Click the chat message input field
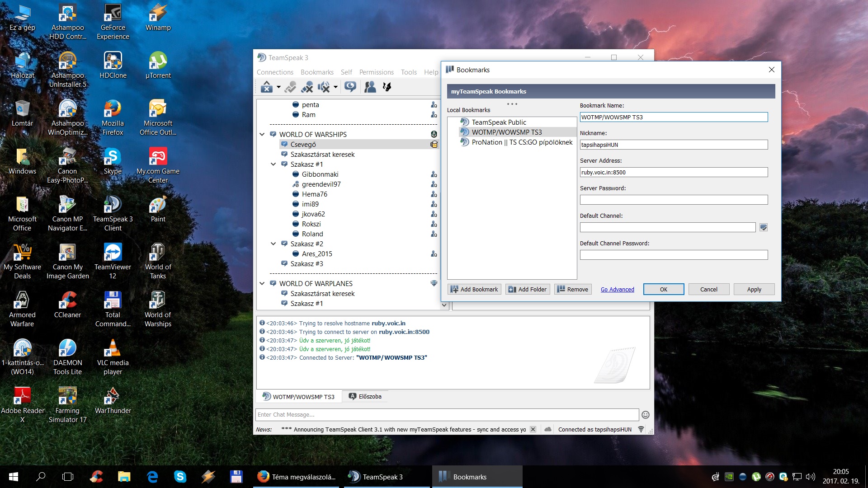This screenshot has height=488, width=868. point(447,414)
